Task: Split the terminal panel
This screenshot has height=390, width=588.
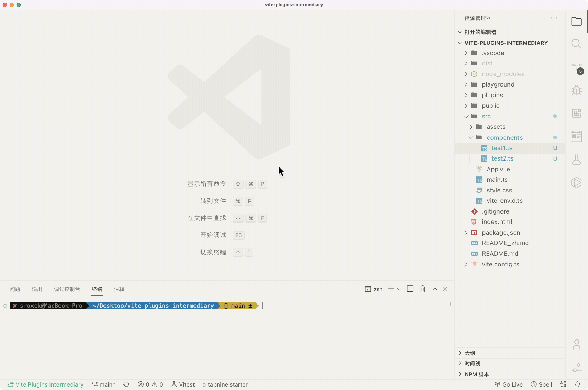Action: tap(410, 289)
